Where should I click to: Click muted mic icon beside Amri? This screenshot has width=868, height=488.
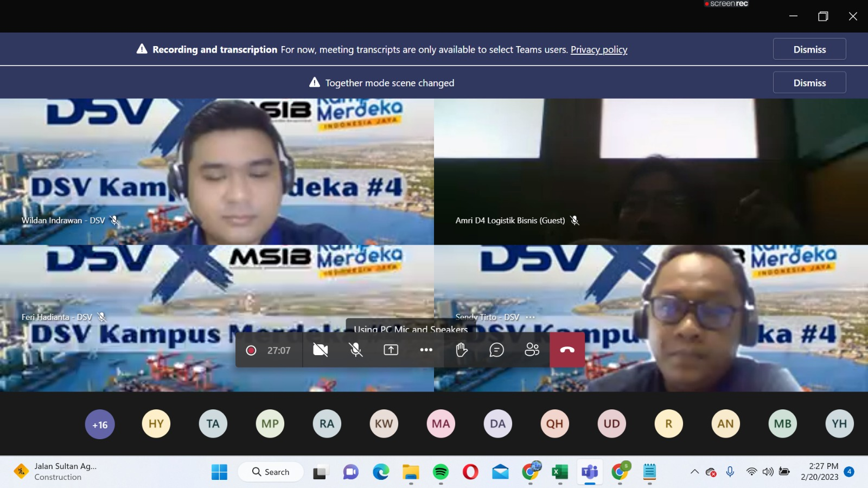[x=575, y=221]
